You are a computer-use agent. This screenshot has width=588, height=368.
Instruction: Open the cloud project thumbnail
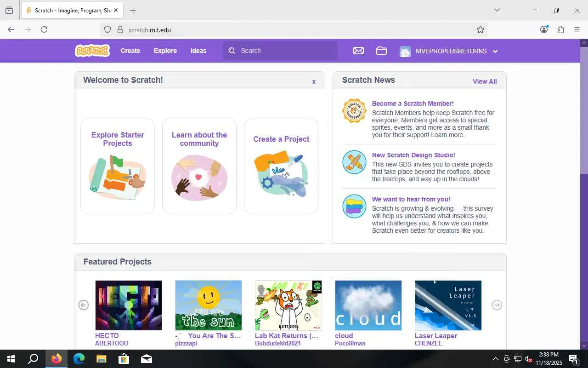point(368,305)
